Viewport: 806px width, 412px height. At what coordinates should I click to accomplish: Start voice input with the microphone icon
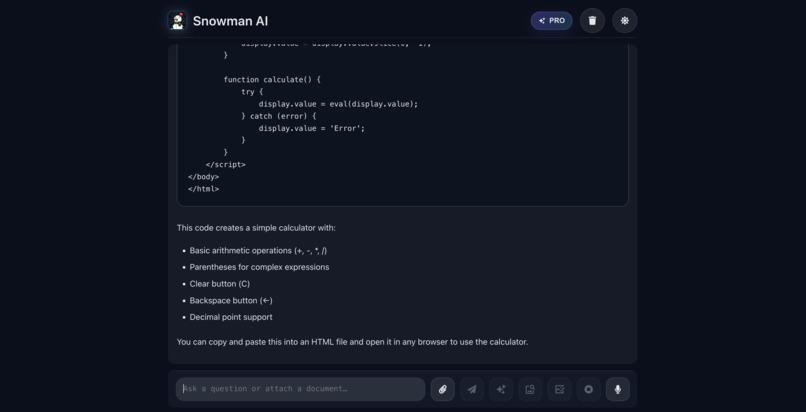[618, 389]
